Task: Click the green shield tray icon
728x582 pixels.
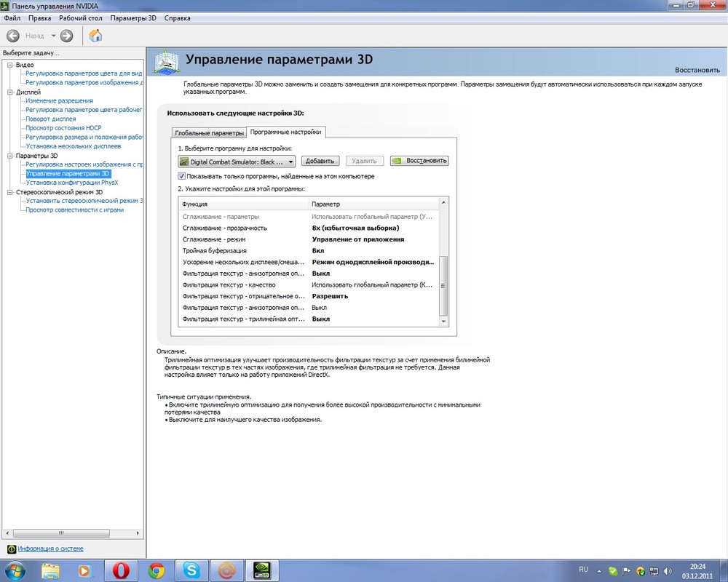Action: tap(613, 571)
